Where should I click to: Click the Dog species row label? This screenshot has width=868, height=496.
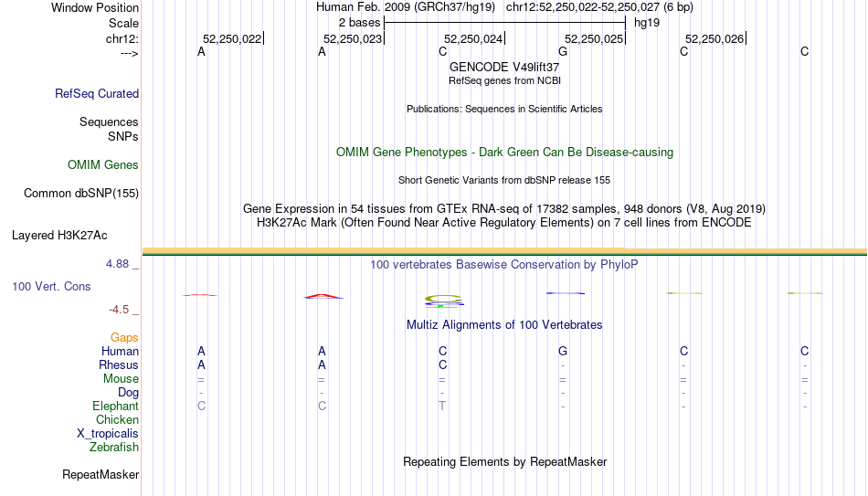[129, 393]
